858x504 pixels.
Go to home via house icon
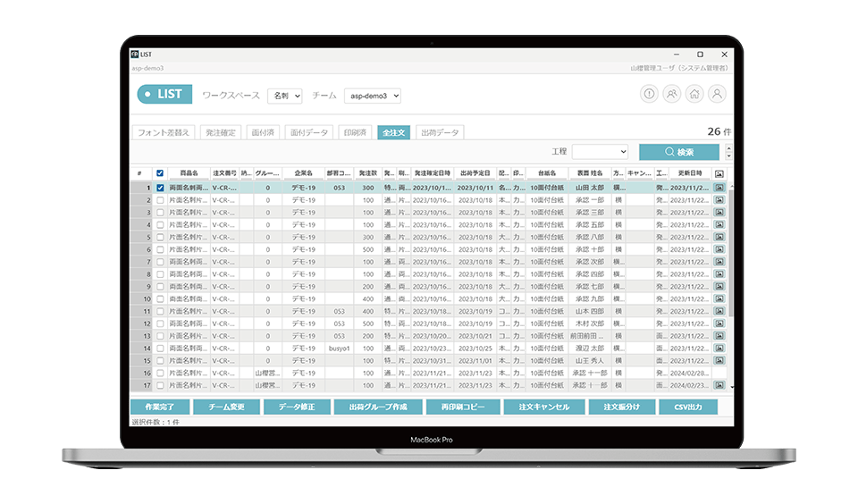[x=694, y=94]
